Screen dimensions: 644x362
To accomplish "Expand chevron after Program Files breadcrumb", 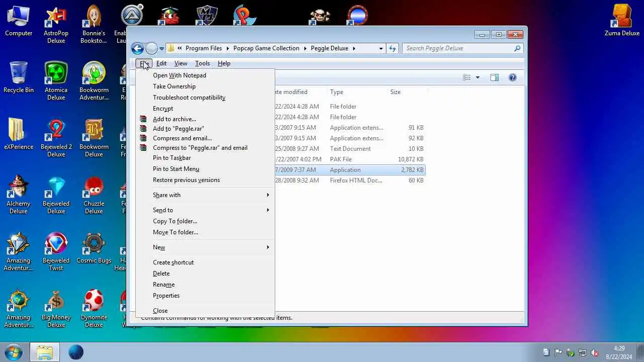I will pos(227,48).
